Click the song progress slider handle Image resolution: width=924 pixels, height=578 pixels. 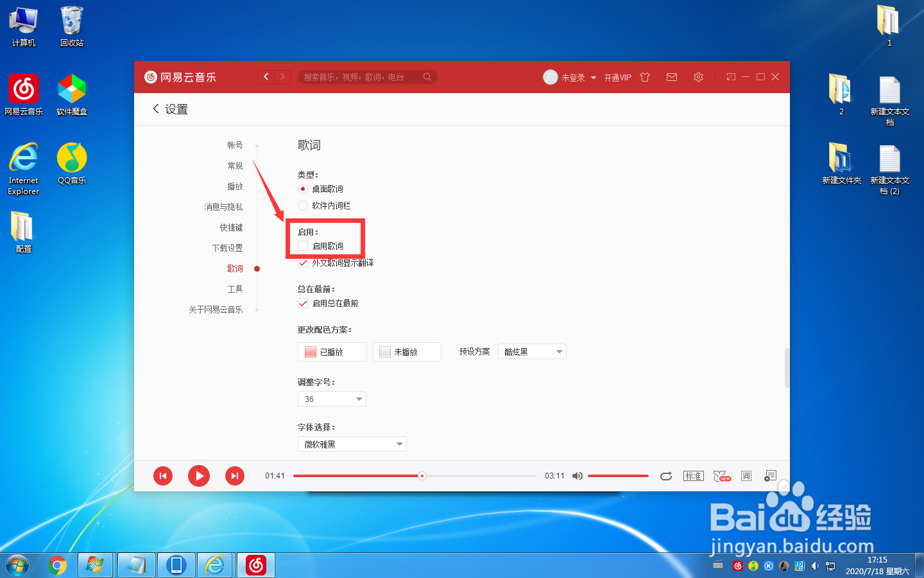tap(422, 476)
